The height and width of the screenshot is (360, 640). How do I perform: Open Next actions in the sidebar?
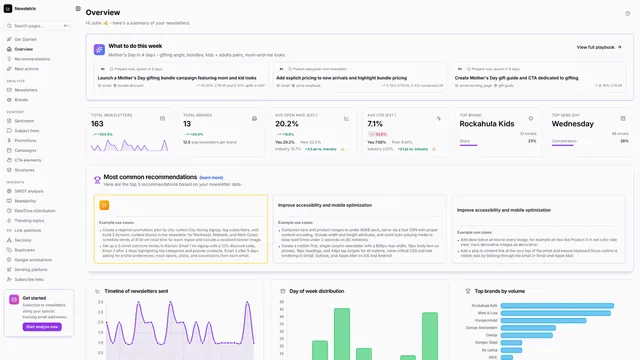pyautogui.click(x=26, y=69)
